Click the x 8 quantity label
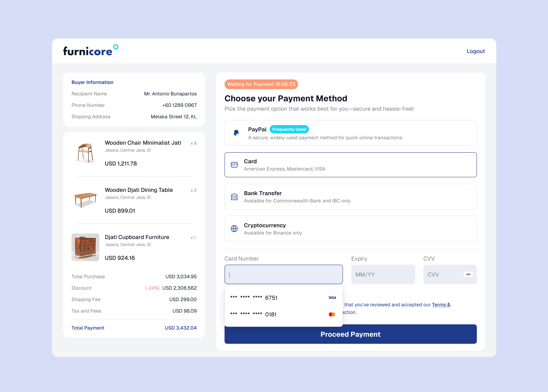This screenshot has height=392, width=548. click(193, 143)
